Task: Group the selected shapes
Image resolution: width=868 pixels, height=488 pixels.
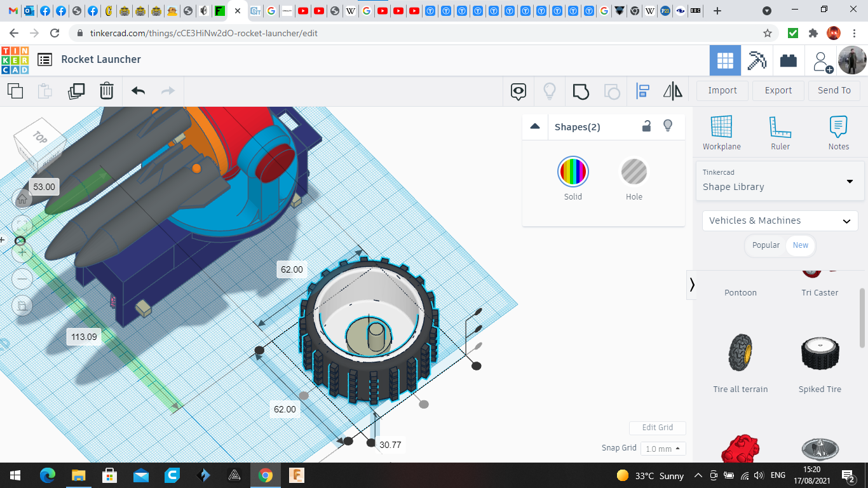Action: click(581, 91)
